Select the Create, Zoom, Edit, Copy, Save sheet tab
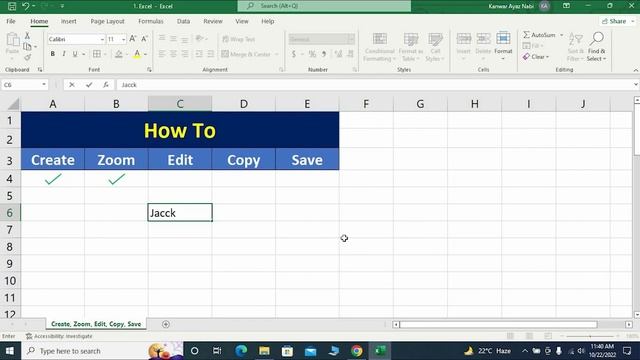This screenshot has width=640, height=360. 96,324
